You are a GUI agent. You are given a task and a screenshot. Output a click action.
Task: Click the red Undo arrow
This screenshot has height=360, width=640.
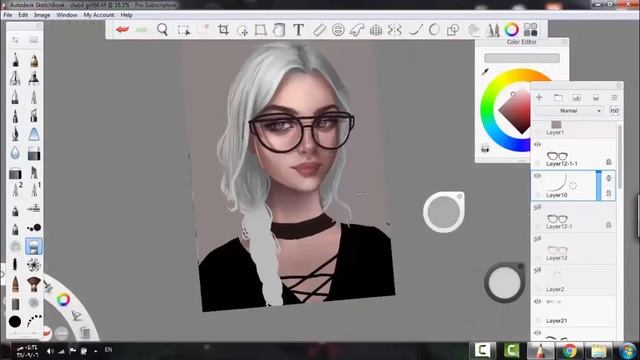pyautogui.click(x=122, y=29)
